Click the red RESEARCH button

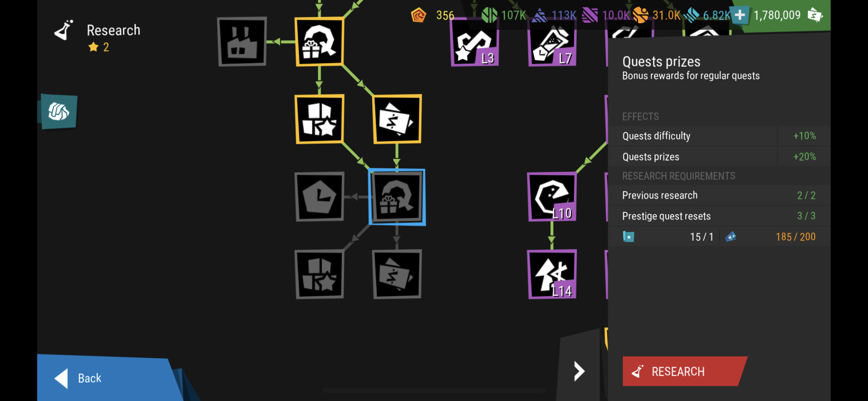[684, 371]
